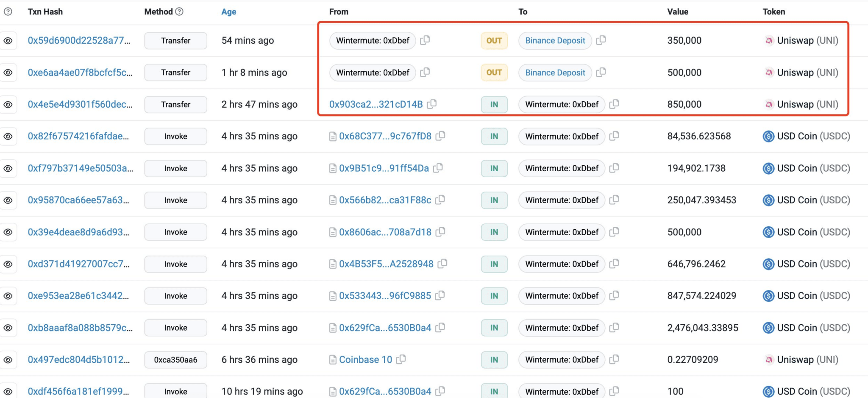Viewport: 868px width, 398px height.
Task: Copy From address in 350,000 UNI row
Action: click(x=425, y=40)
